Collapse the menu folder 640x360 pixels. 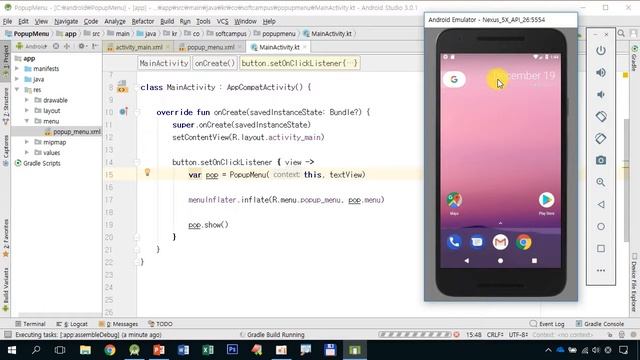[27, 121]
